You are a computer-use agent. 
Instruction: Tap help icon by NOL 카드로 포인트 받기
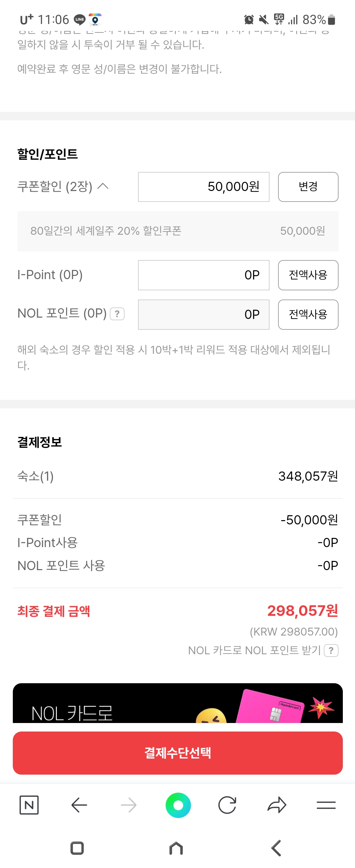(x=331, y=650)
